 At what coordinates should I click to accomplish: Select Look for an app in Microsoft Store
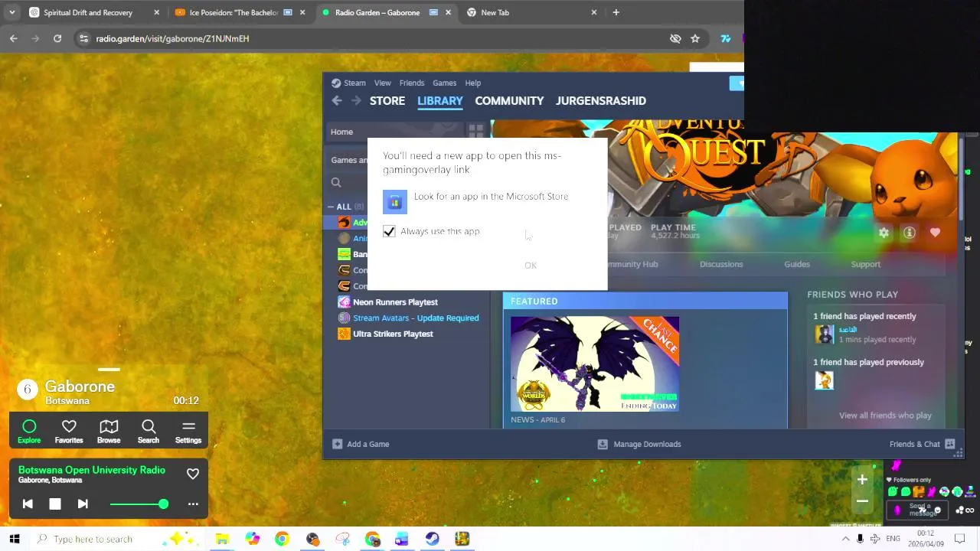(x=475, y=201)
